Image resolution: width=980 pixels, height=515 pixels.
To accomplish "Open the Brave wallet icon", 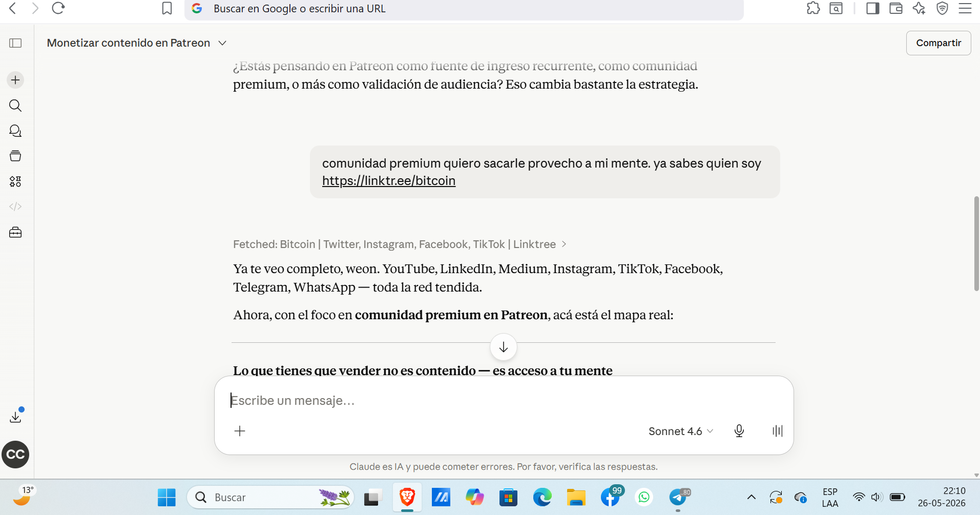I will tap(896, 8).
